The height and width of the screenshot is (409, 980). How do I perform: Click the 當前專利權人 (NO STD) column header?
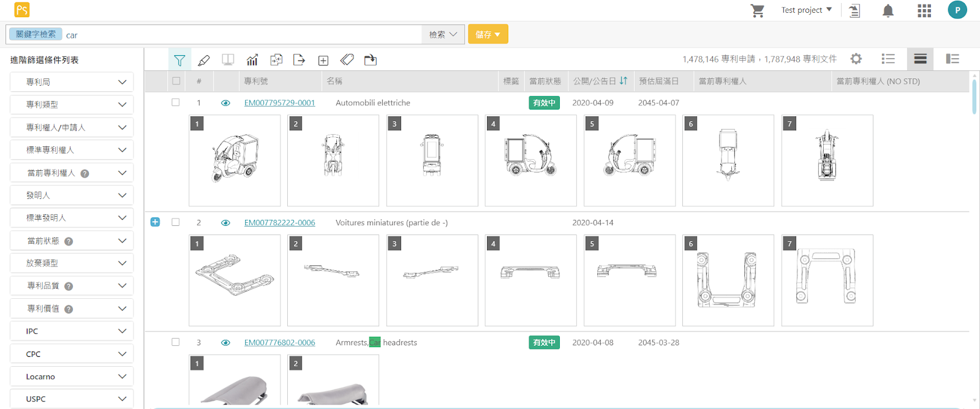coord(878,81)
